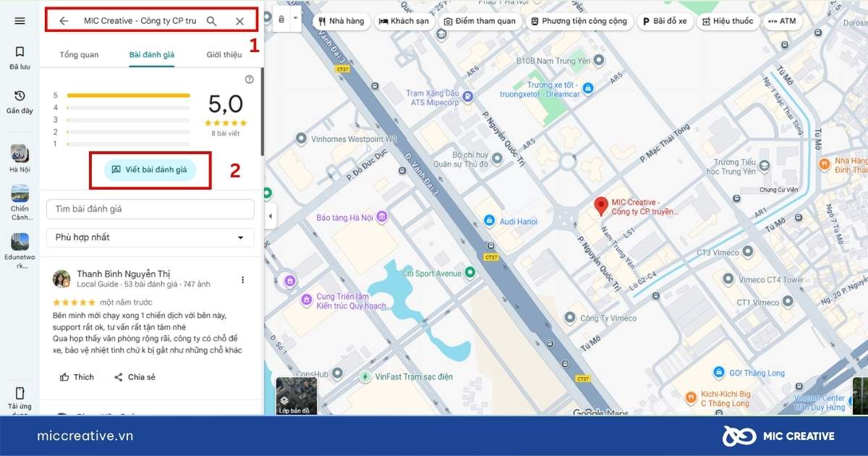The height and width of the screenshot is (456, 868).
Task: Open Hà Nội recent place thumbnail
Action: (x=20, y=159)
